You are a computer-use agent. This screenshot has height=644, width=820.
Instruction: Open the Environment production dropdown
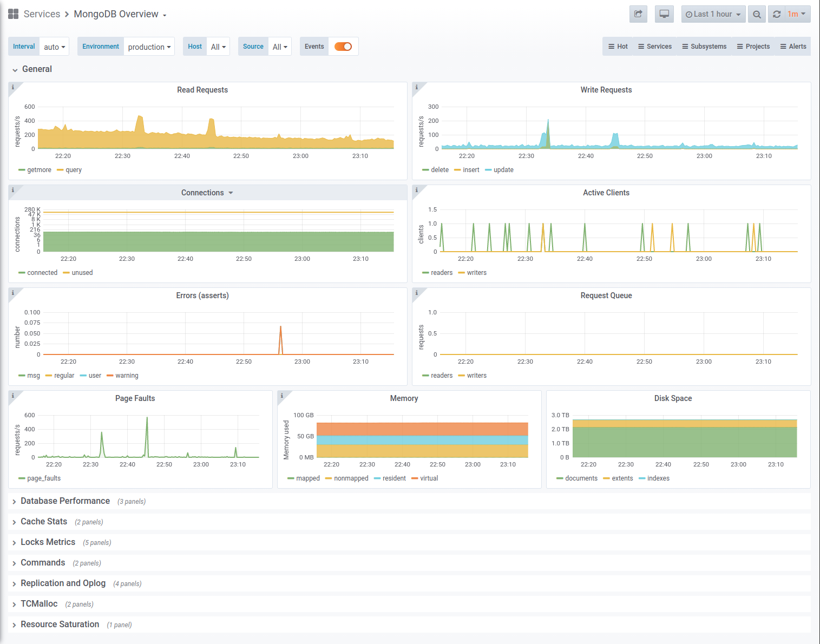[x=149, y=47]
